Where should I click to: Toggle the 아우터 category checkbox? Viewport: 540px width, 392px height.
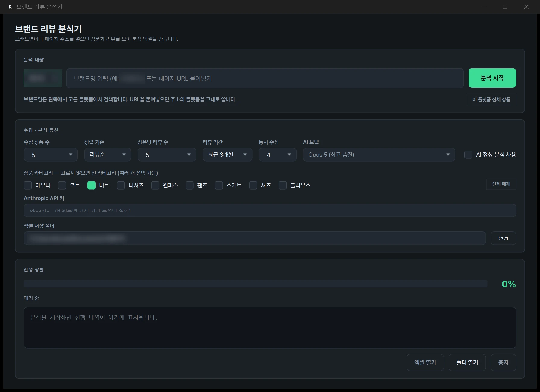(x=28, y=185)
